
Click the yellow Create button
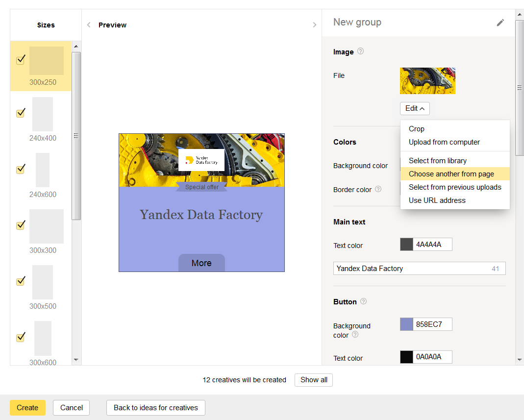click(27, 408)
